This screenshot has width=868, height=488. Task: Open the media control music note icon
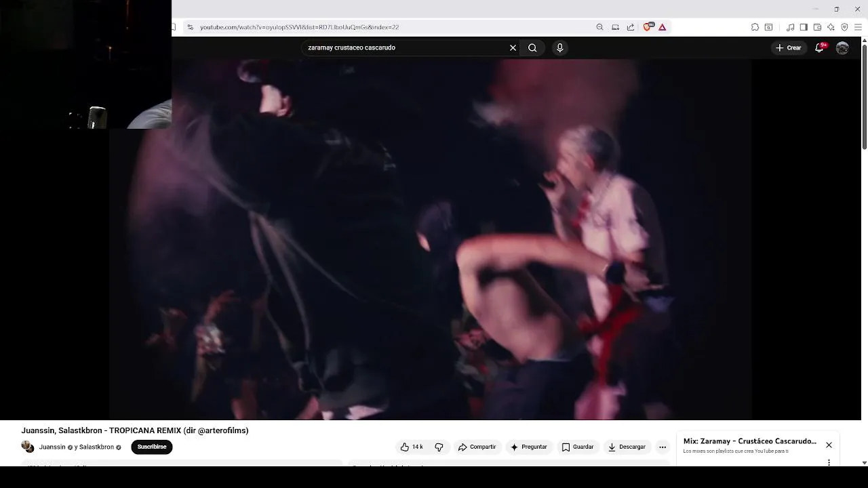pos(790,27)
